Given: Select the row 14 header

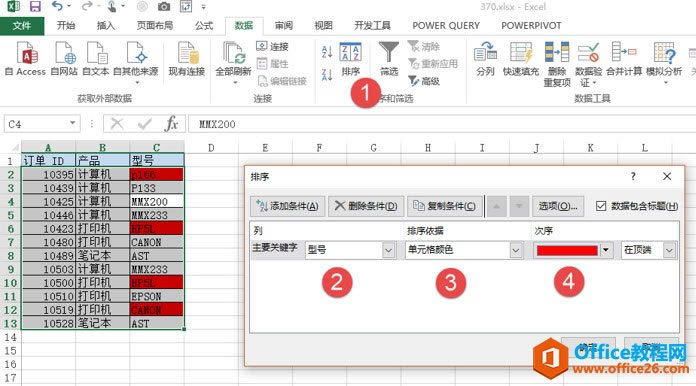Looking at the screenshot, I should coord(10,337).
